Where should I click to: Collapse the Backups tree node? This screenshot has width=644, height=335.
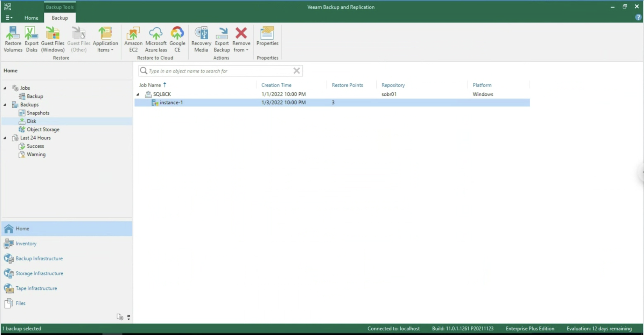coord(5,105)
